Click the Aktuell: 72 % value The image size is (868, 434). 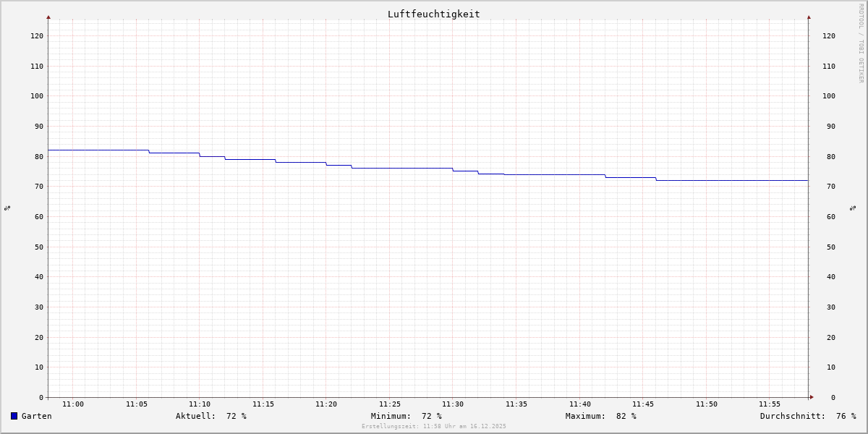tap(211, 416)
